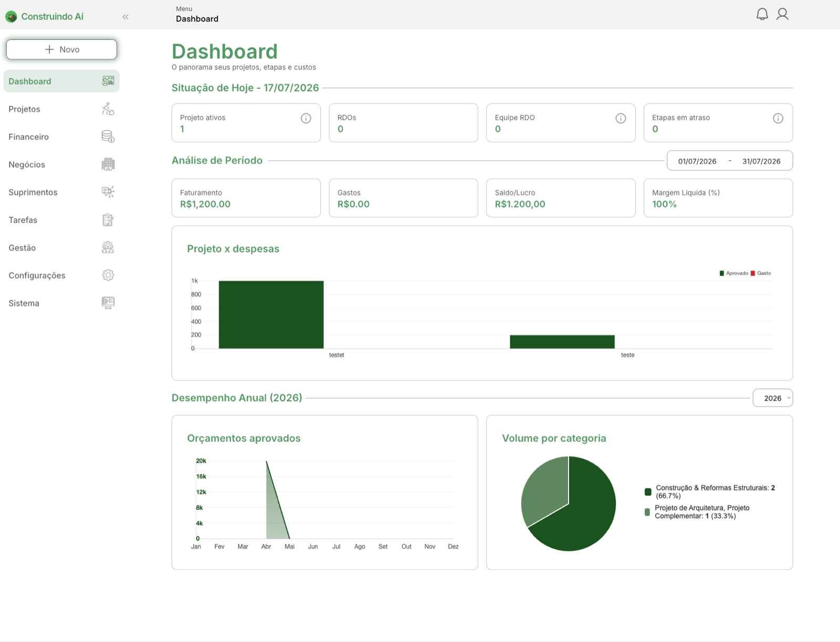Click the Tarefas clipboard icon
Image resolution: width=840 pixels, height=642 pixels.
click(108, 220)
